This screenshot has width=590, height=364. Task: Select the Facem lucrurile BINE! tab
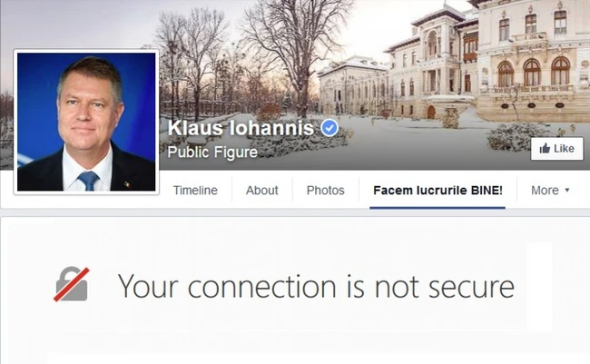coord(438,191)
